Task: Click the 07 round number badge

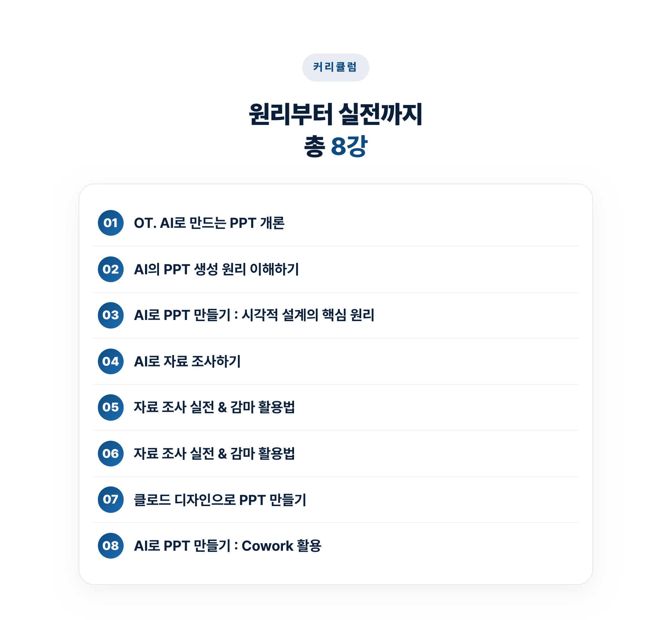Action: [111, 500]
